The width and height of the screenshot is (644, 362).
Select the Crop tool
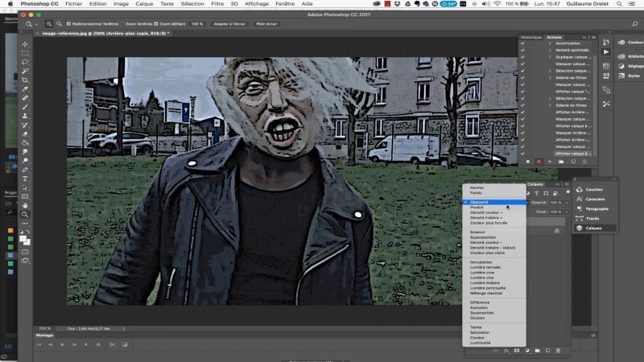tap(25, 80)
